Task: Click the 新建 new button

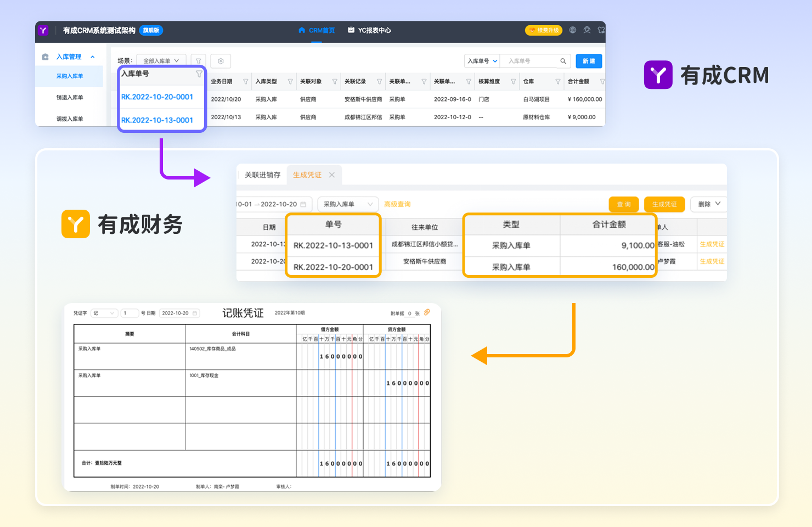Action: click(589, 61)
